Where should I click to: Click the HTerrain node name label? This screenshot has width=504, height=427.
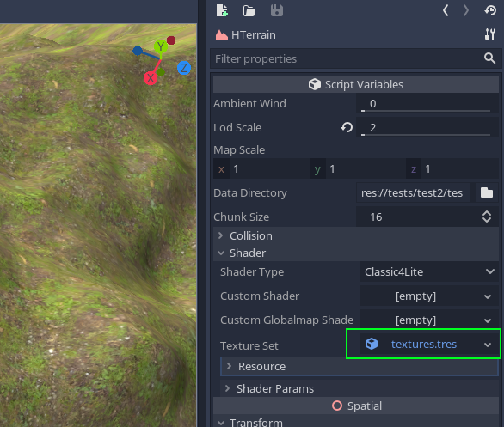click(254, 34)
